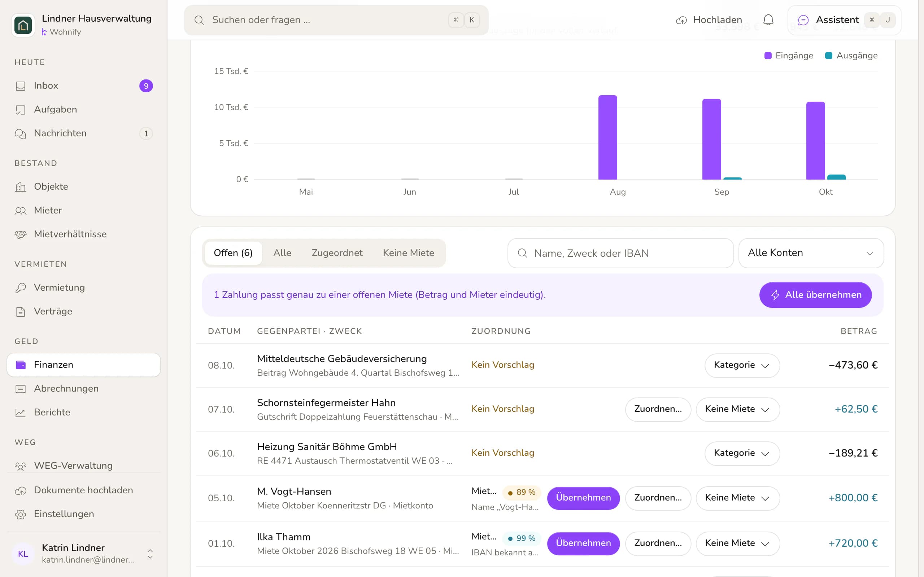Switch to the Zugeordnet tab
The width and height of the screenshot is (924, 577).
point(337,253)
